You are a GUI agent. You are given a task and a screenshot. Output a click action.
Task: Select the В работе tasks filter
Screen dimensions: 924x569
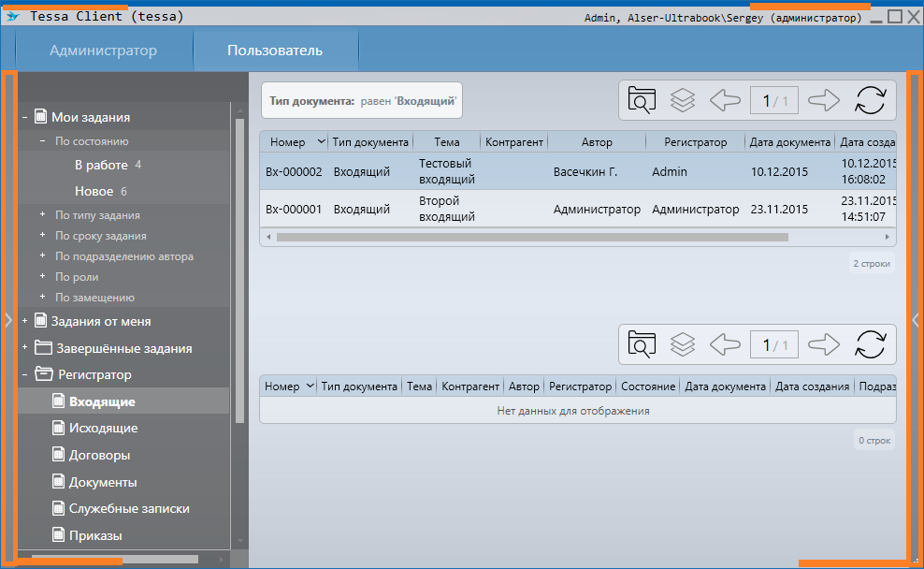pyautogui.click(x=101, y=165)
